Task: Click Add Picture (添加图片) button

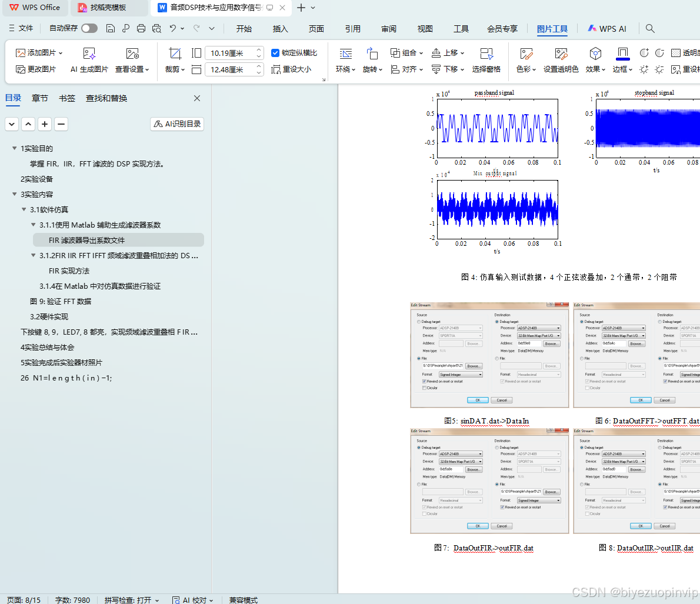Action: click(39, 53)
